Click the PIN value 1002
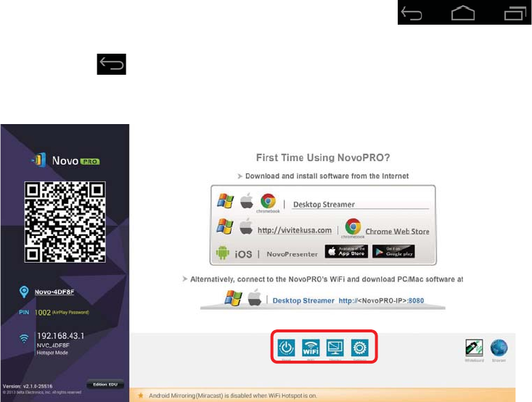 point(43,313)
